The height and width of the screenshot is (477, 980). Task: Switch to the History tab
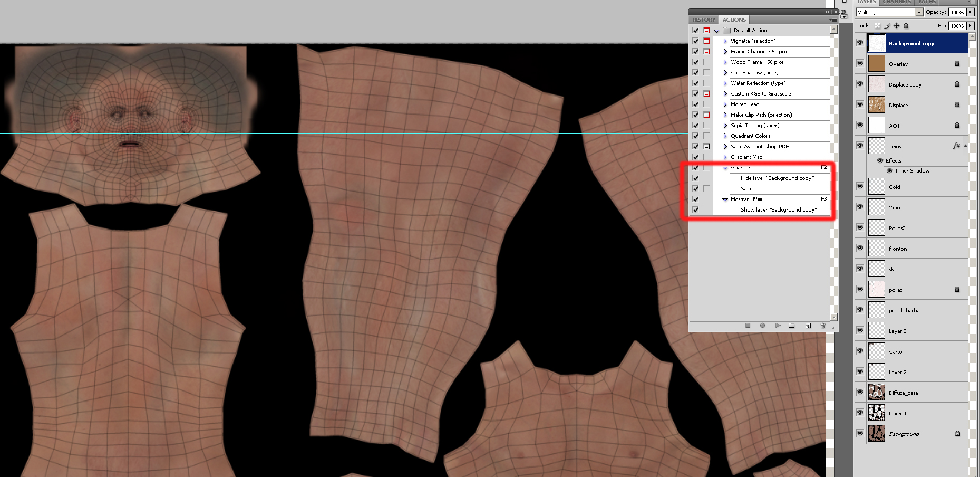(x=704, y=20)
